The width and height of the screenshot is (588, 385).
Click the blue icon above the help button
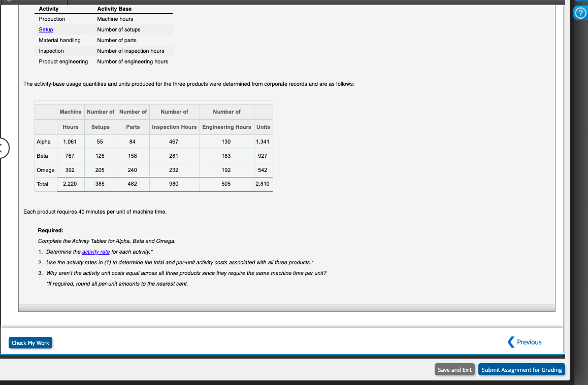tap(580, 1)
